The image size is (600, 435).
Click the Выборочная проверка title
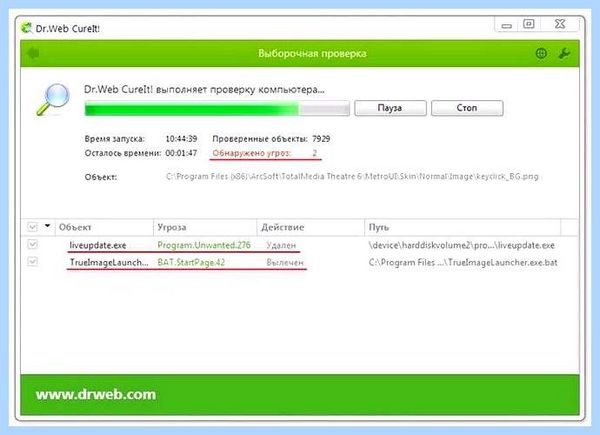[x=312, y=53]
